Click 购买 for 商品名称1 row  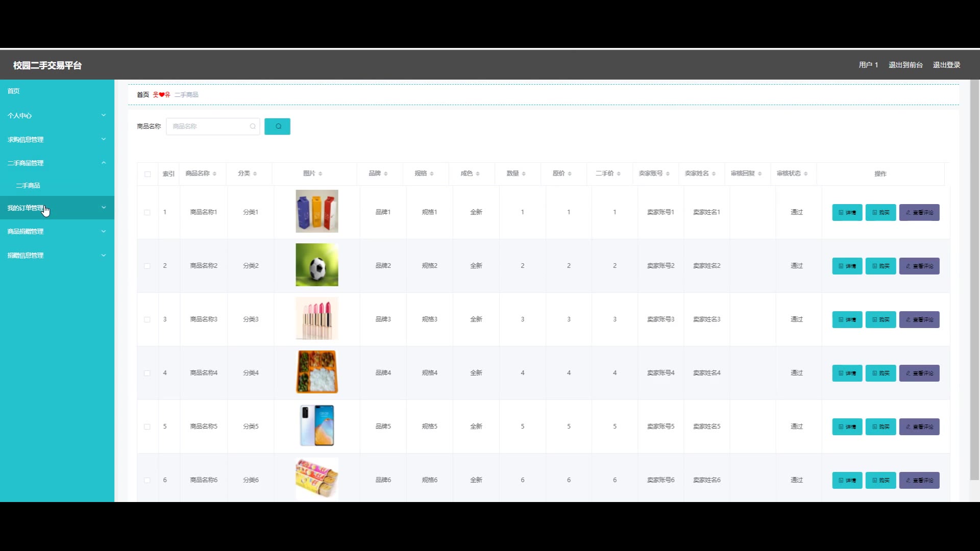pos(880,212)
